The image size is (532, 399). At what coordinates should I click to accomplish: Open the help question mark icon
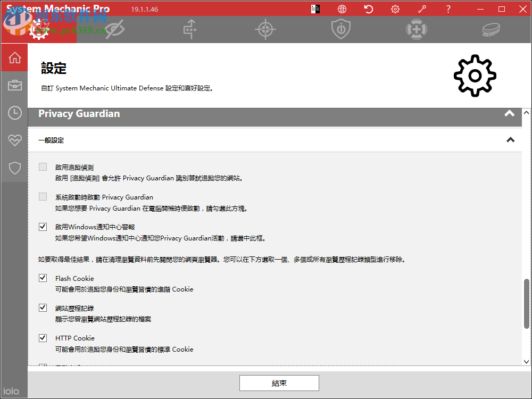pos(448,9)
